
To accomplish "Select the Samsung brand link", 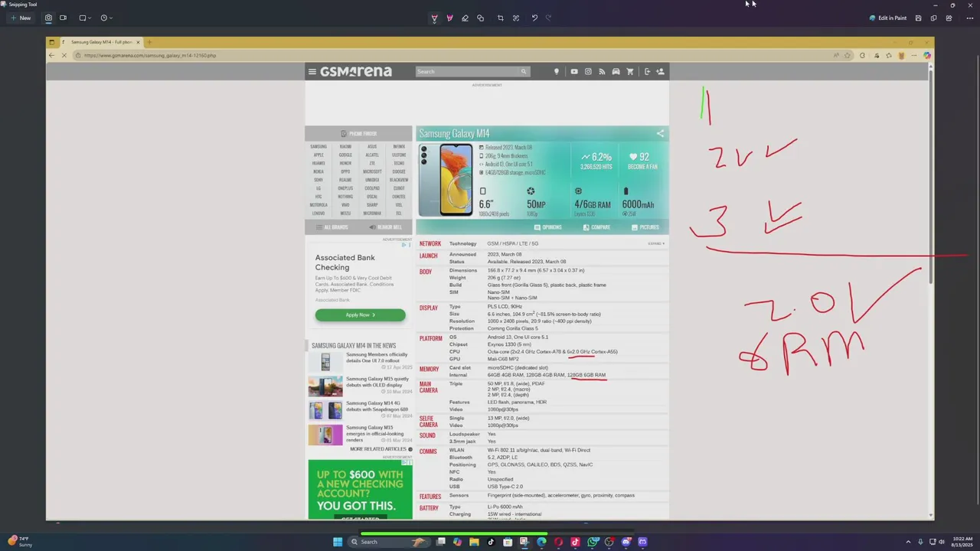I will [x=318, y=146].
